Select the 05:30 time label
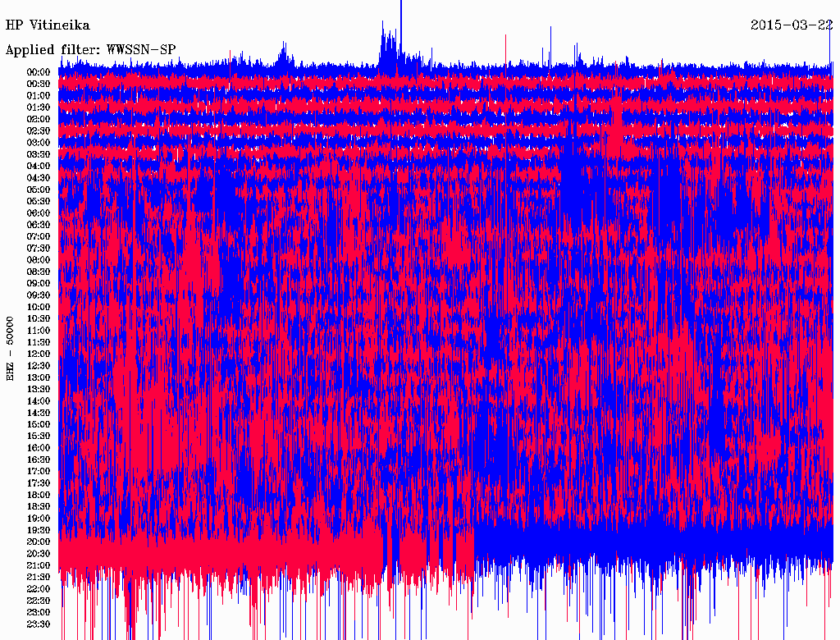The height and width of the screenshot is (640, 840). tap(39, 201)
